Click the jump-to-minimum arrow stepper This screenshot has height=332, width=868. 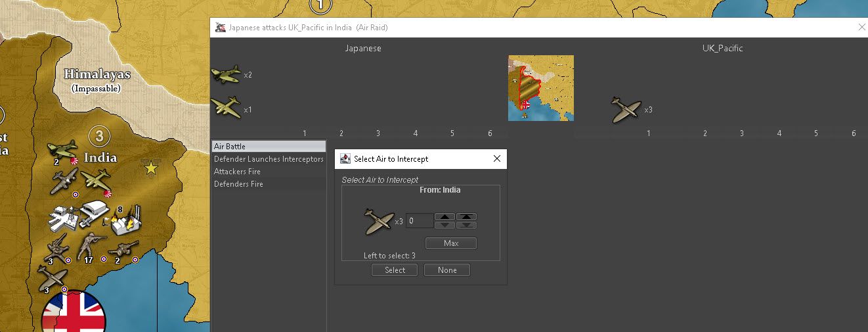[466, 225]
